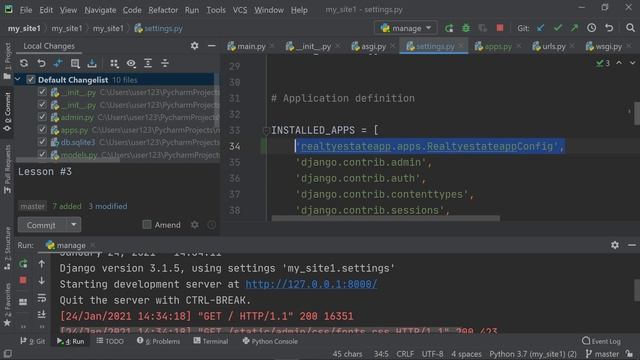The image size is (640, 360).
Task: Open the Python Console tool window
Action: click(270, 341)
